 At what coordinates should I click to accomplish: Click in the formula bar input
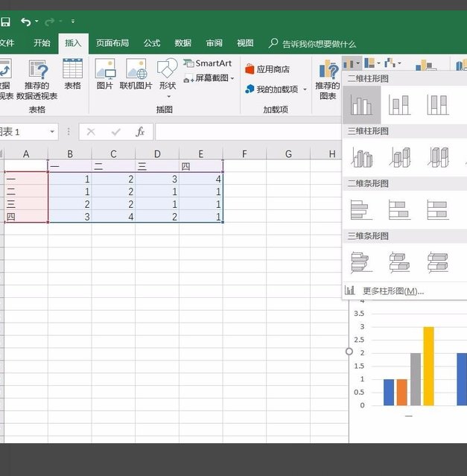click(248, 132)
